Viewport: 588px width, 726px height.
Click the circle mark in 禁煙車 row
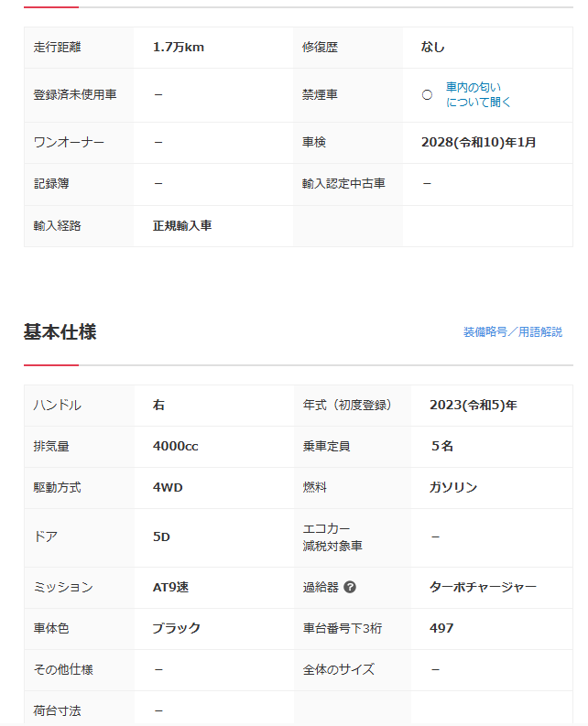[427, 94]
